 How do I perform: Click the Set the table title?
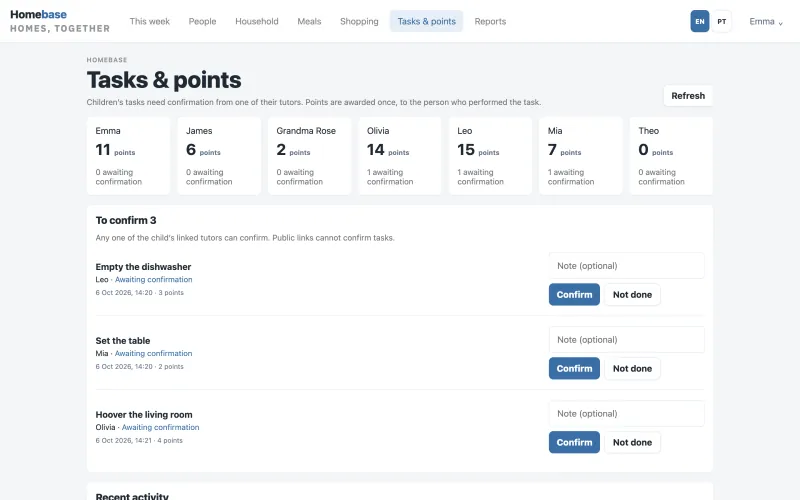pyautogui.click(x=123, y=341)
